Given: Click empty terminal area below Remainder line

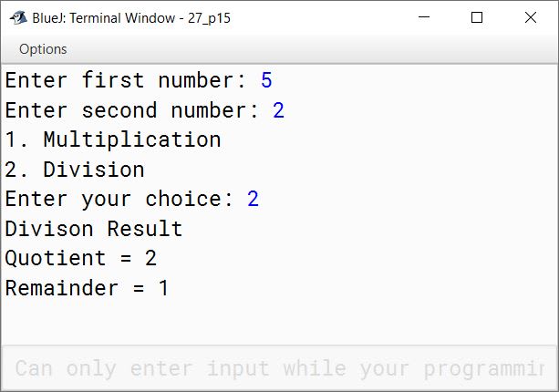Looking at the screenshot, I should point(279,323).
